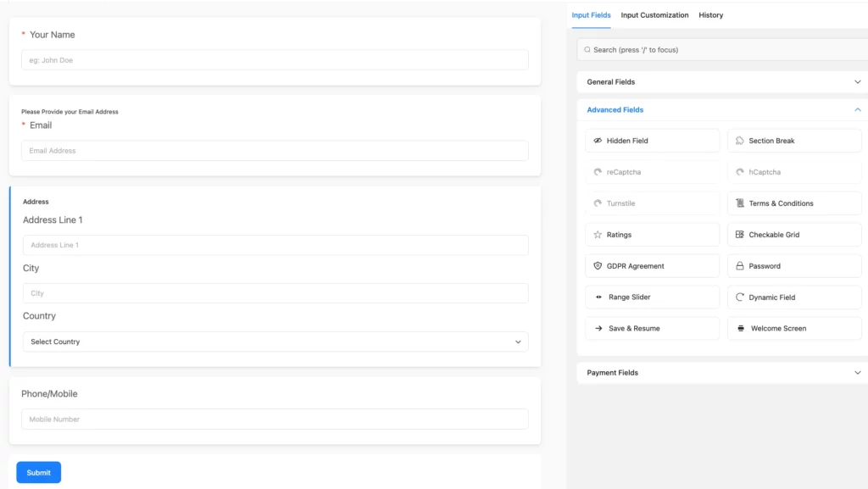Expand the General Fields section
The width and height of the screenshot is (868, 489).
tap(724, 82)
